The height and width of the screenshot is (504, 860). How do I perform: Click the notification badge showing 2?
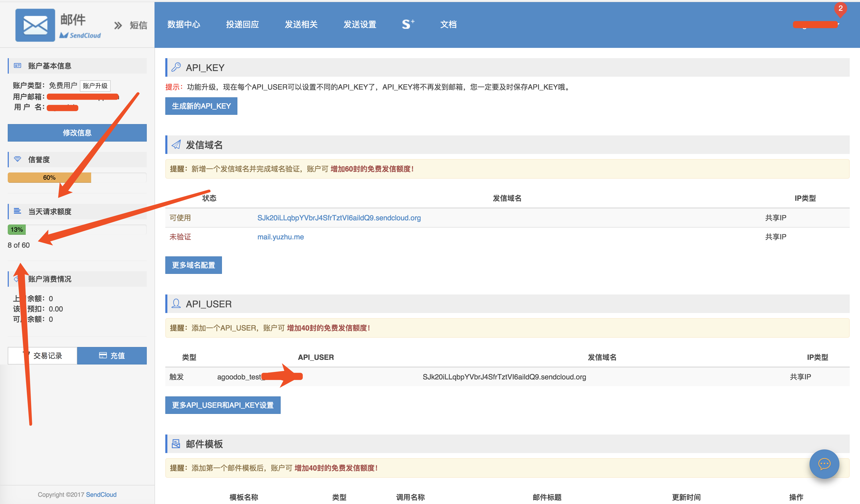(x=840, y=8)
